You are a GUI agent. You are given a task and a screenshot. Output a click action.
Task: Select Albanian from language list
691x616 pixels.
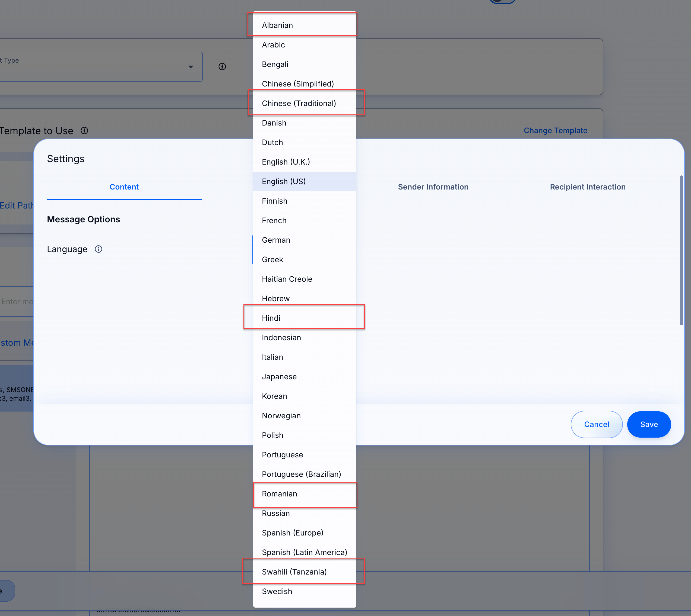coord(277,25)
